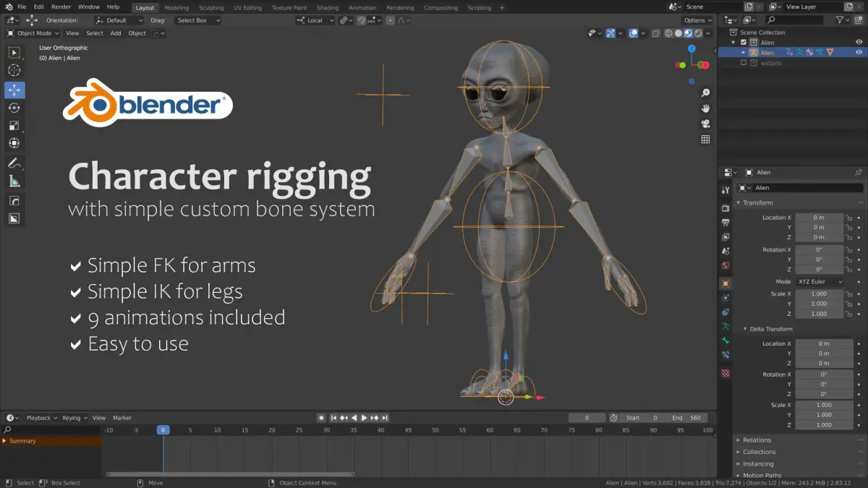The height and width of the screenshot is (488, 868).
Task: Jump to the timeline end frame button
Action: (x=386, y=418)
